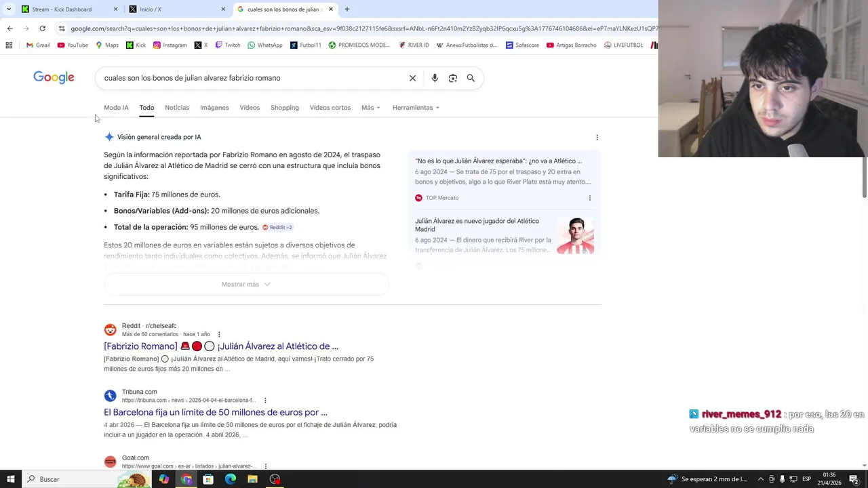This screenshot has width=868, height=488.
Task: Open the Artigas Borracho bookmark
Action: pyautogui.click(x=571, y=45)
